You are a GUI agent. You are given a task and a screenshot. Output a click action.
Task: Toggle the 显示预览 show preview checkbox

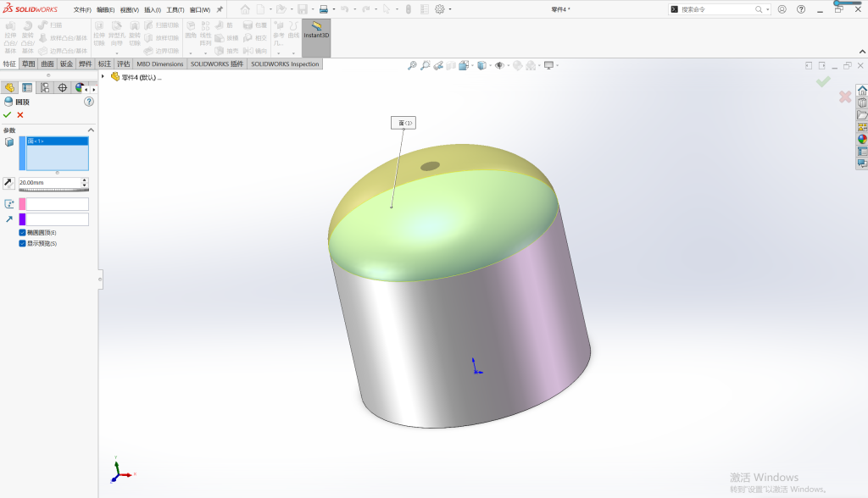pos(22,243)
